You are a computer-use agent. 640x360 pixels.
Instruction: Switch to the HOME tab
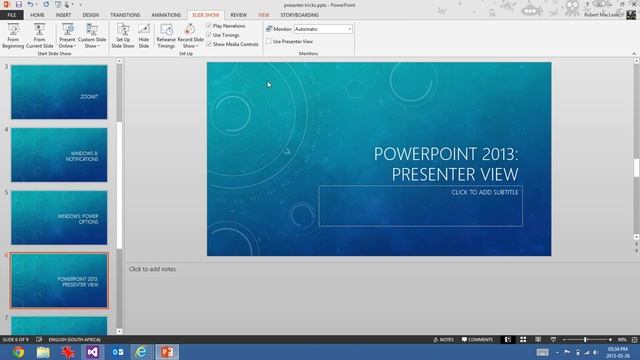(x=37, y=15)
